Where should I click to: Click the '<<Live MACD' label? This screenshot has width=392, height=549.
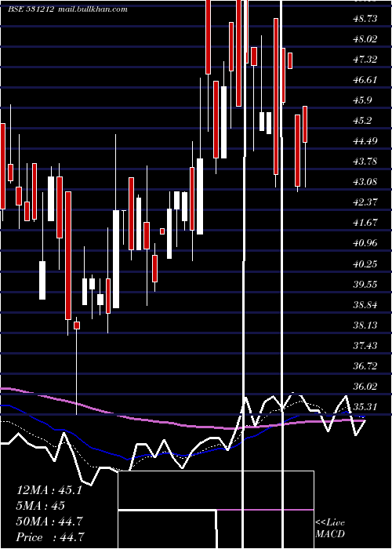[330, 529]
